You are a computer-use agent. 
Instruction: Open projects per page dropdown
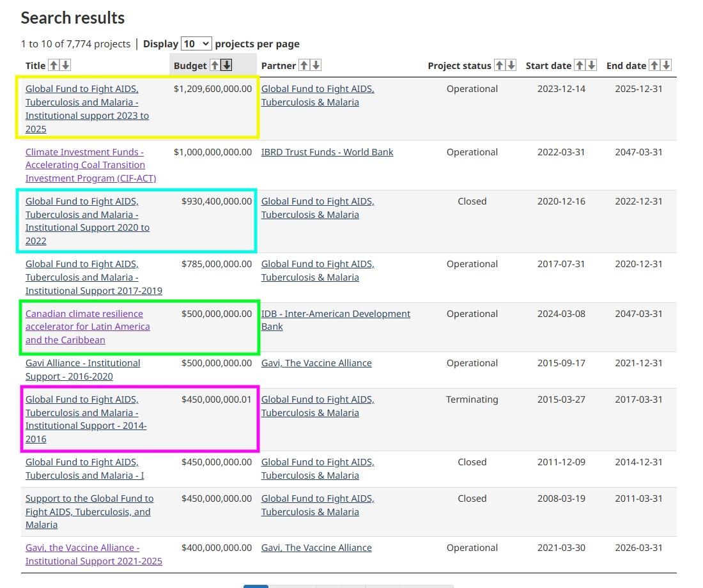pos(196,44)
